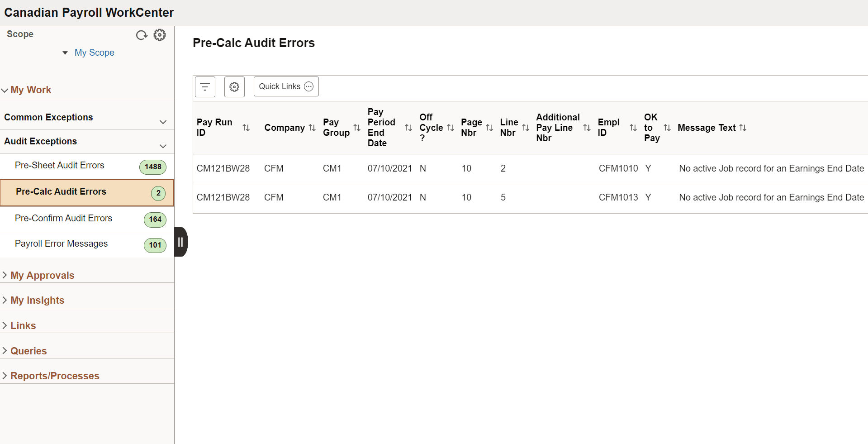Screen dimensions: 868x444
Task: Click the Quick Links button
Action: click(286, 86)
